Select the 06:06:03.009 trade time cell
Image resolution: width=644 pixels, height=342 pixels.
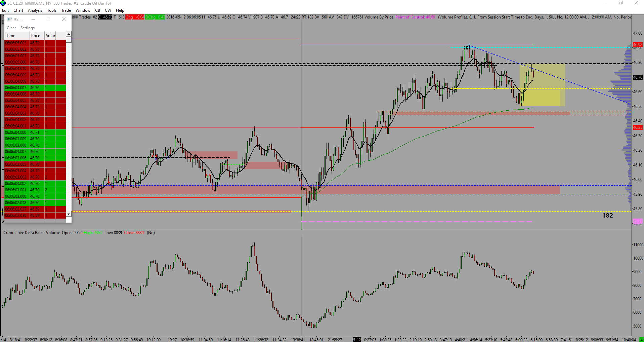coord(17,139)
